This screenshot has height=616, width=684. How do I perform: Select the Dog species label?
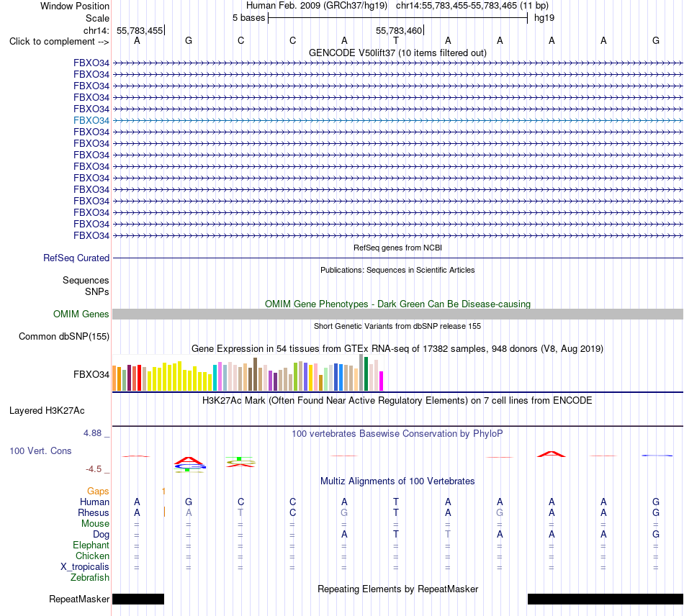(101, 535)
